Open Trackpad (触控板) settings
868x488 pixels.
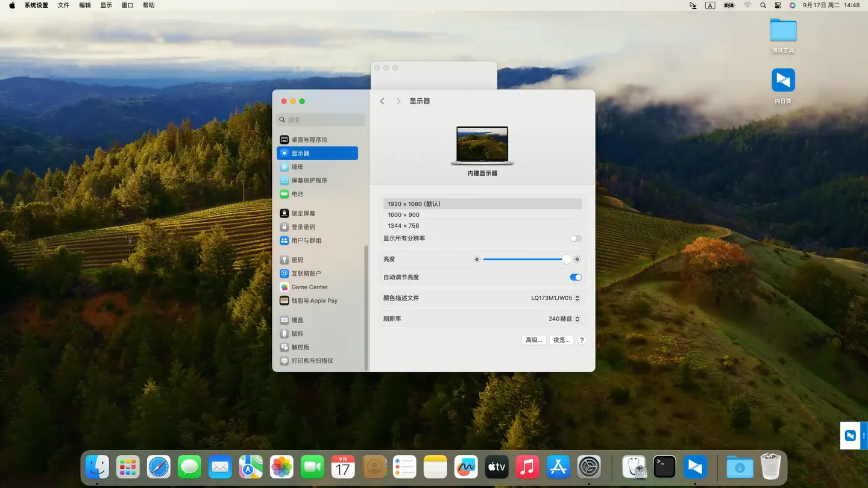click(x=300, y=347)
